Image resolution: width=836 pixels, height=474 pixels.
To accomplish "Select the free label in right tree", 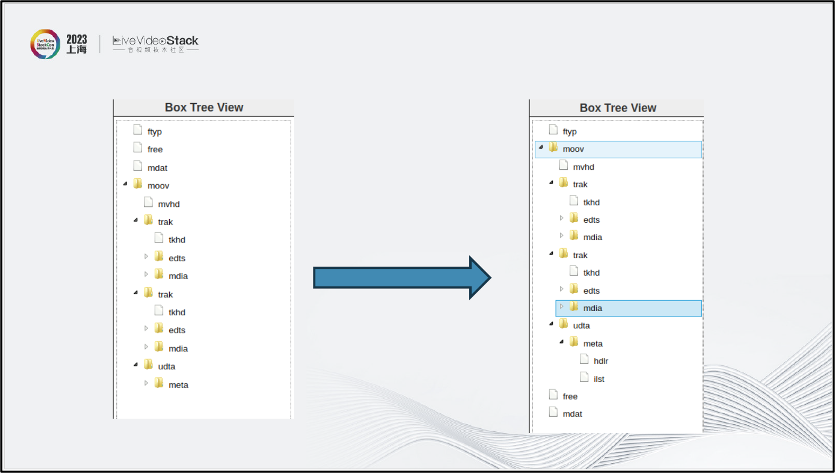I will click(570, 396).
